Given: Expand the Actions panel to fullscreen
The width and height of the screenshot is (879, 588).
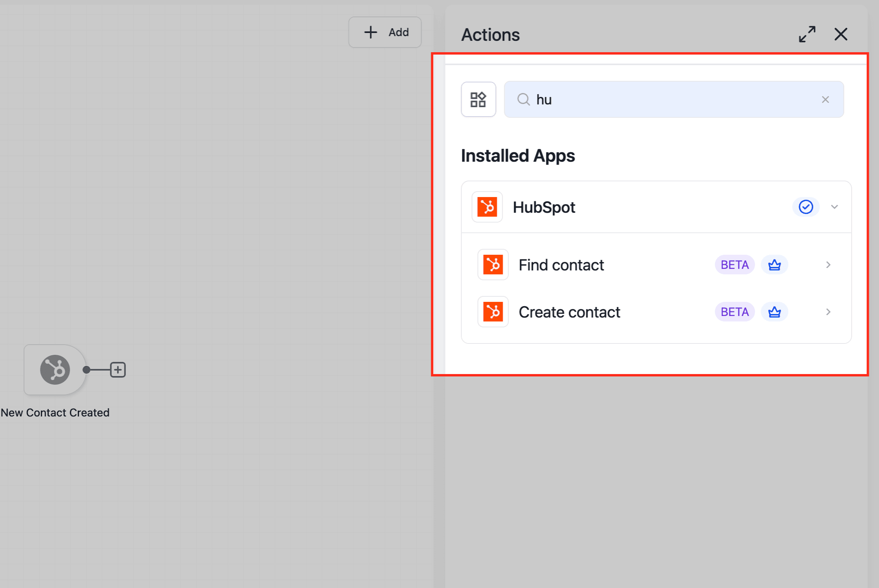Looking at the screenshot, I should tap(807, 35).
